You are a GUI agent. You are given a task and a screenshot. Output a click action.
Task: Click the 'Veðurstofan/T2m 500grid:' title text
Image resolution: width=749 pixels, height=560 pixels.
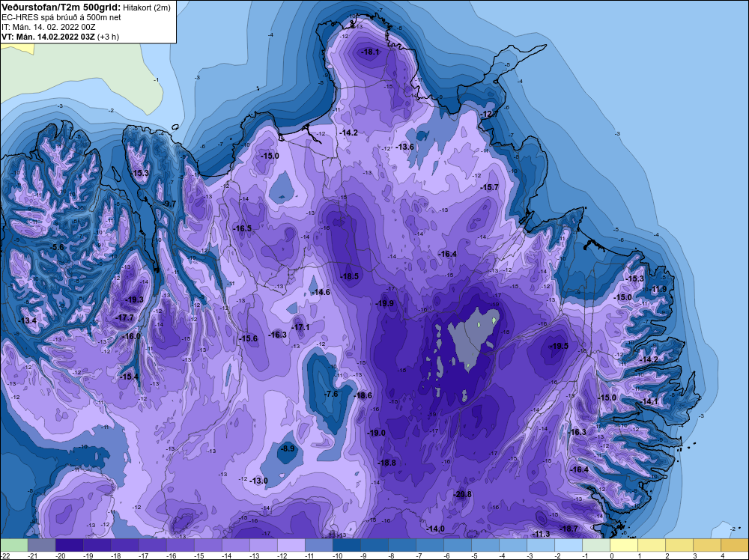click(x=60, y=7)
